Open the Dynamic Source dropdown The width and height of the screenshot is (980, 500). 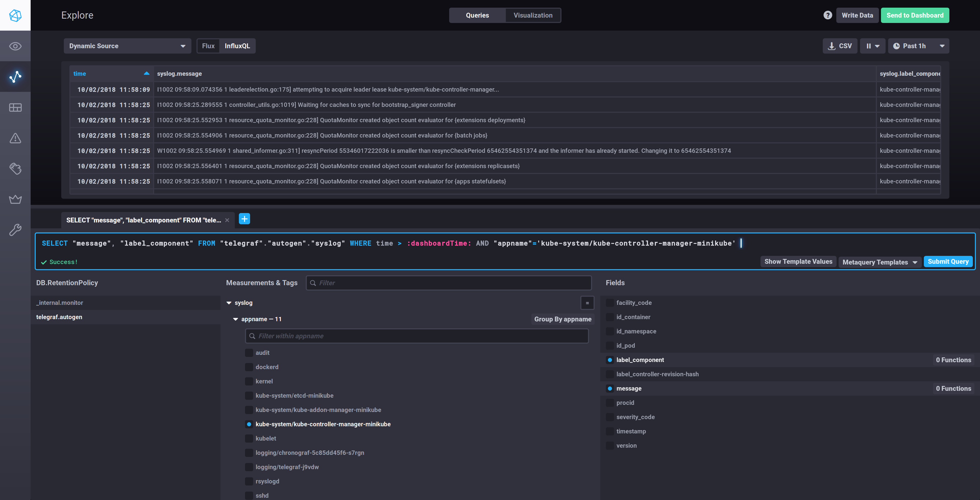(126, 45)
